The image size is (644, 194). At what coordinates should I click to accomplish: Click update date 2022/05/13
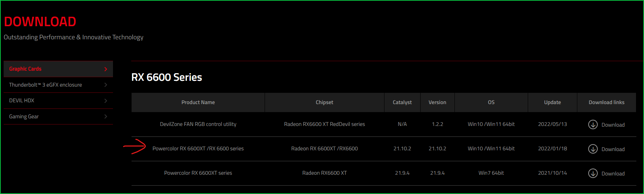[553, 124]
